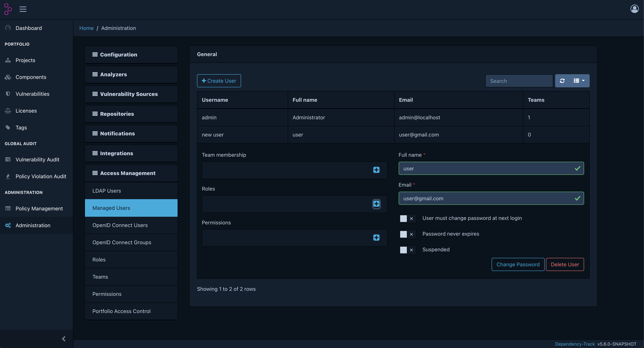Expand the Configuration section
Image resolution: width=644 pixels, height=348 pixels.
[131, 55]
